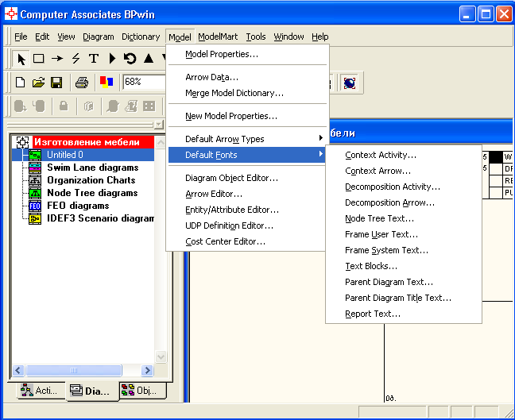515x420 pixels.
Task: Select the Precedence Arrow tool
Action: pos(57,59)
